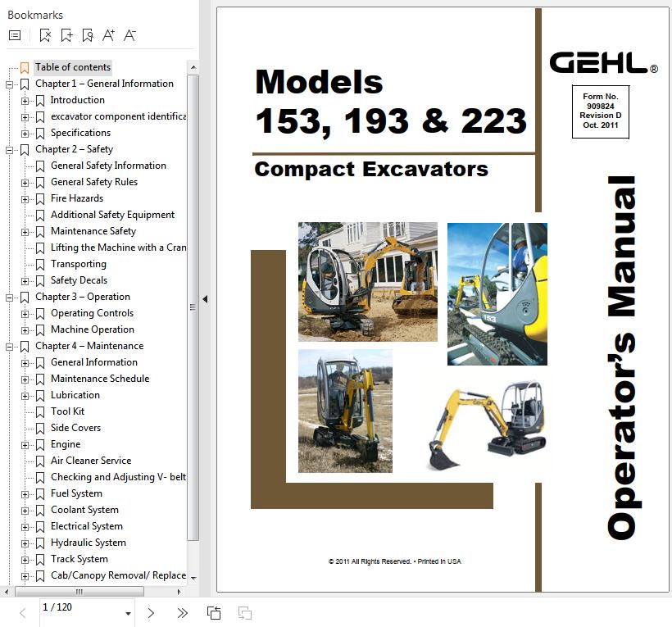The image size is (672, 627).
Task: Go to the Hydraulic System bookmark
Action: click(x=88, y=543)
